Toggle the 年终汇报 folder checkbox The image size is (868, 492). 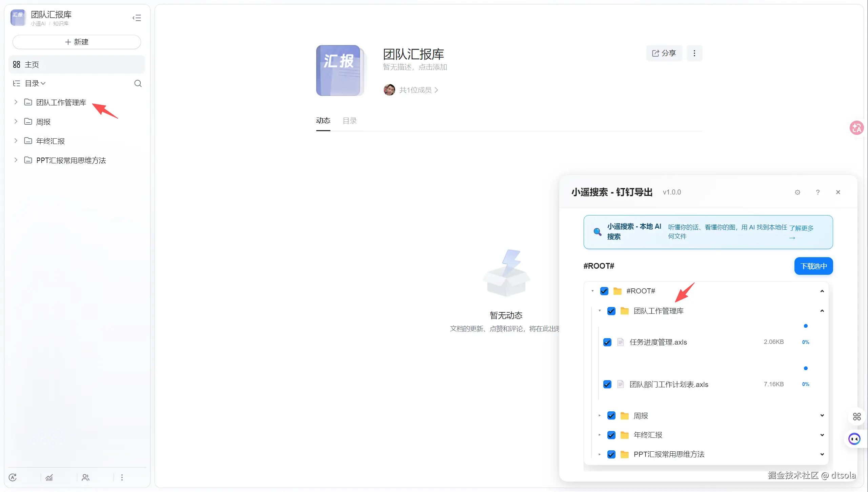click(x=611, y=435)
